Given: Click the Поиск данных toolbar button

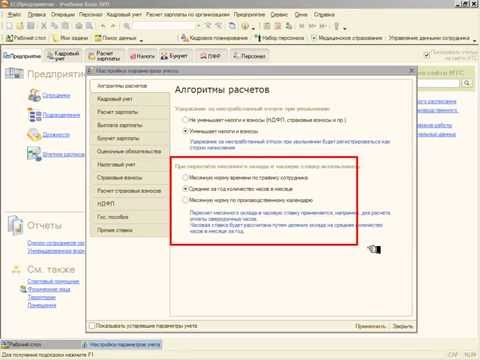Looking at the screenshot, I should pos(116,38).
